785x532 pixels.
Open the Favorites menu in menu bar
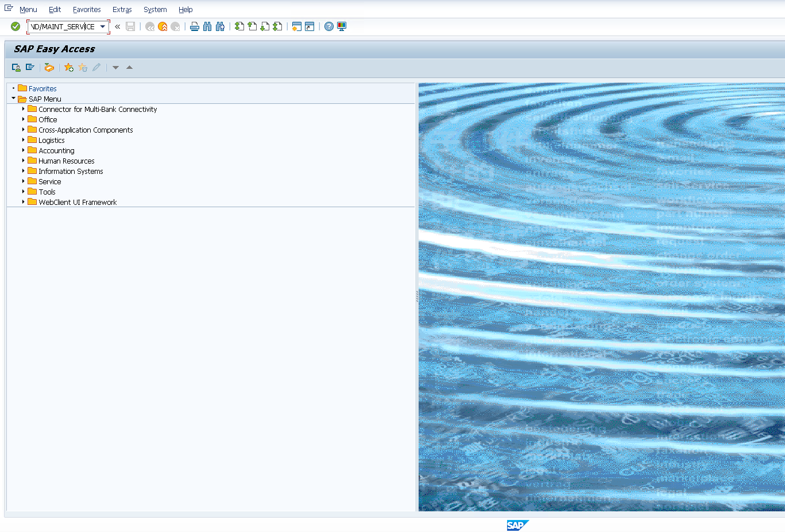(x=87, y=10)
